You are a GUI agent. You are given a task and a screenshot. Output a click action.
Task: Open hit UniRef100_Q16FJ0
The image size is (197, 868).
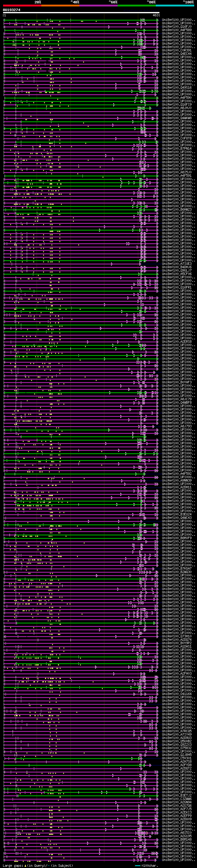tap(176, 26)
